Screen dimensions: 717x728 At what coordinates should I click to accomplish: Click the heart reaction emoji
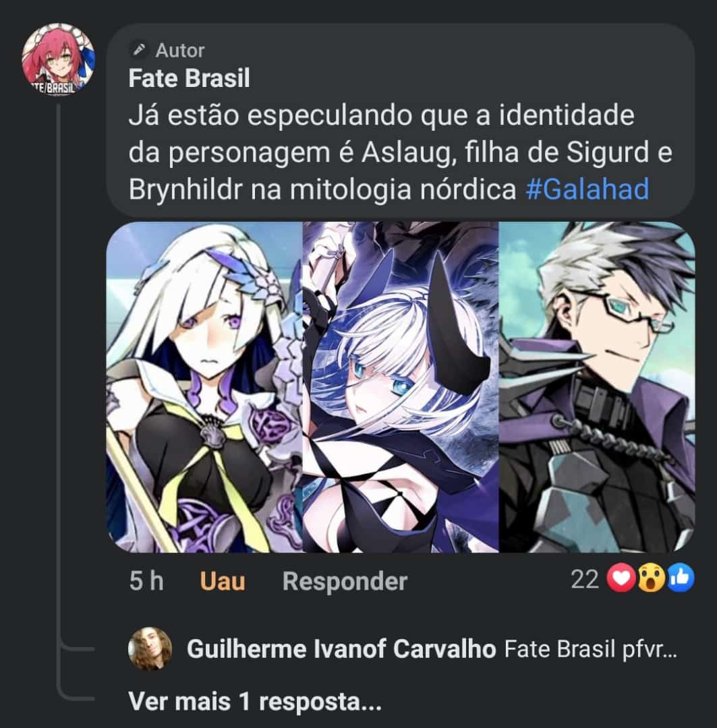tap(621, 578)
